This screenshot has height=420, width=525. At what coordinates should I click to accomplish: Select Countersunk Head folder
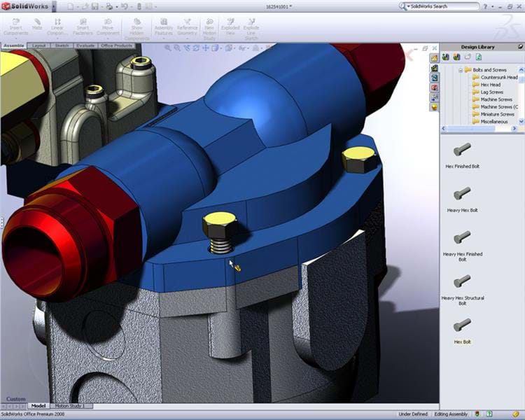495,78
